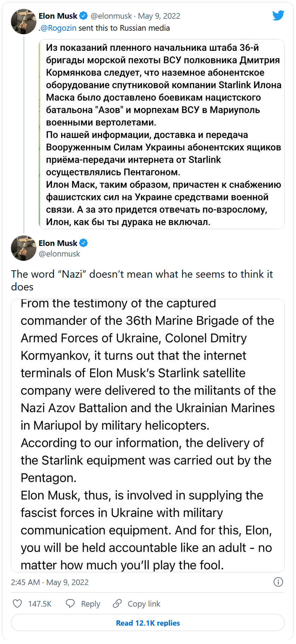Click the May 9, 2022 date in top tweet
The width and height of the screenshot is (296, 644).
coord(159,16)
